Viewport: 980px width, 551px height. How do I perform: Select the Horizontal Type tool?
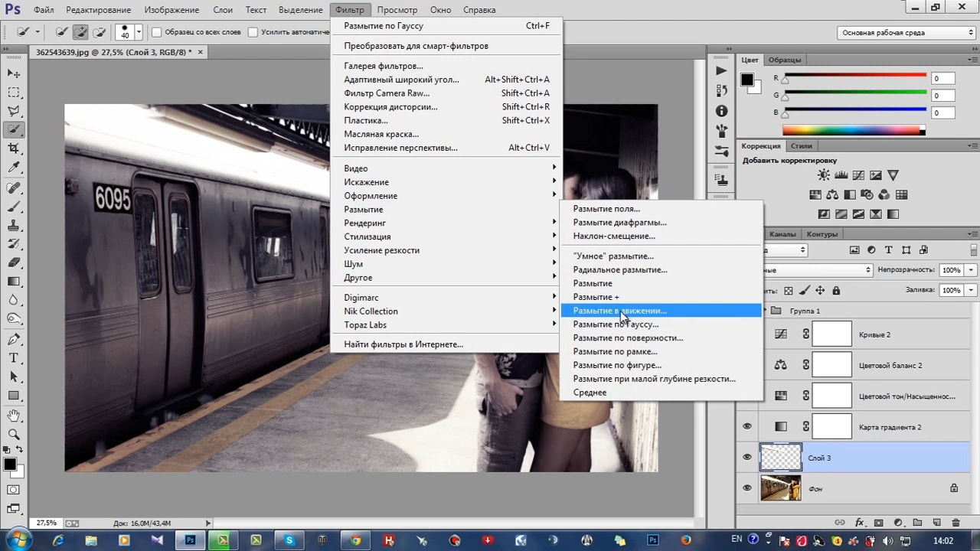pyautogui.click(x=14, y=358)
